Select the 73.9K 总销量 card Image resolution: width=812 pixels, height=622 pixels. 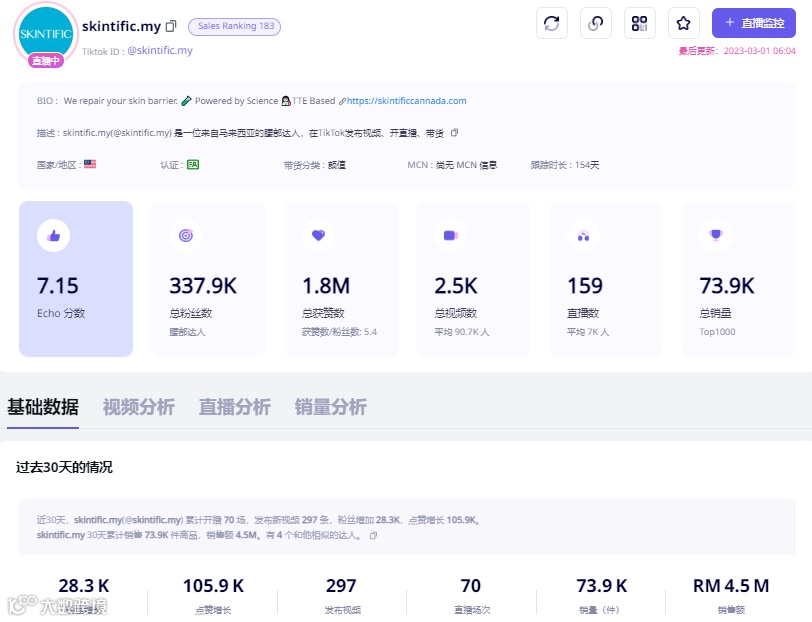[738, 279]
